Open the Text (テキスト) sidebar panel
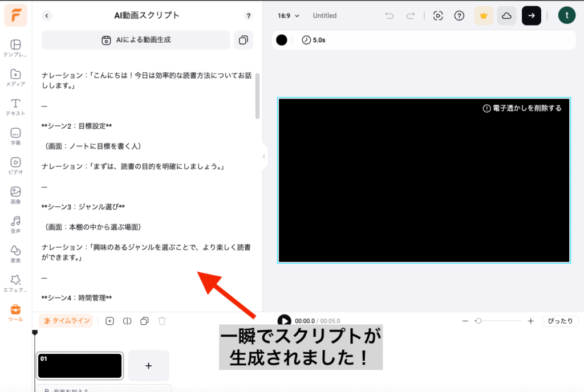Image resolution: width=584 pixels, height=392 pixels. pyautogui.click(x=15, y=107)
